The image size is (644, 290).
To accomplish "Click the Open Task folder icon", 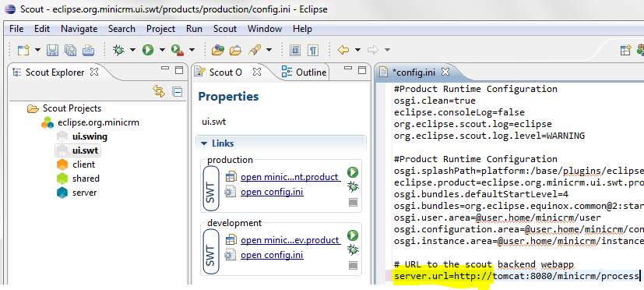I will coord(235,50).
